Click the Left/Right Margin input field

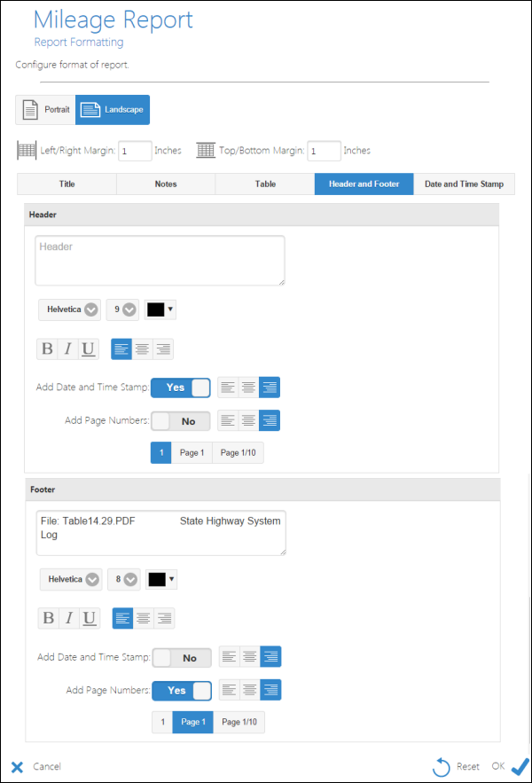coord(135,151)
